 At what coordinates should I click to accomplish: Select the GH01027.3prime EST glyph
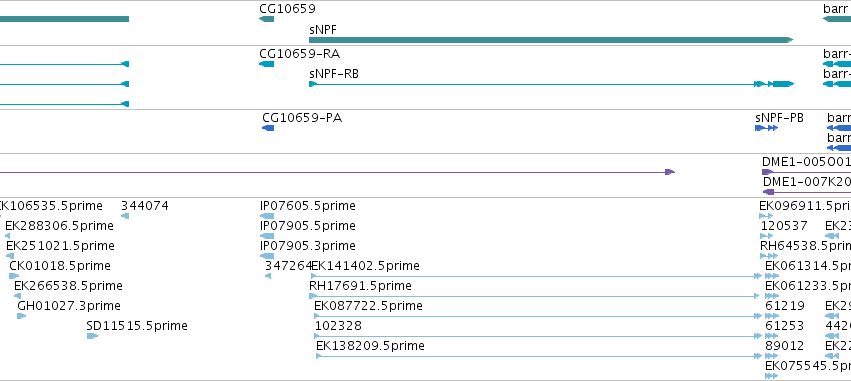pyautogui.click(x=22, y=316)
